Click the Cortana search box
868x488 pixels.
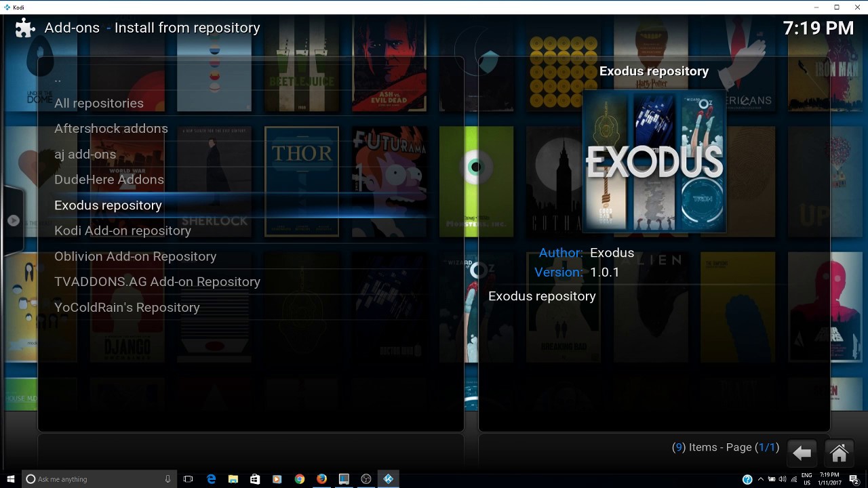[x=100, y=479]
